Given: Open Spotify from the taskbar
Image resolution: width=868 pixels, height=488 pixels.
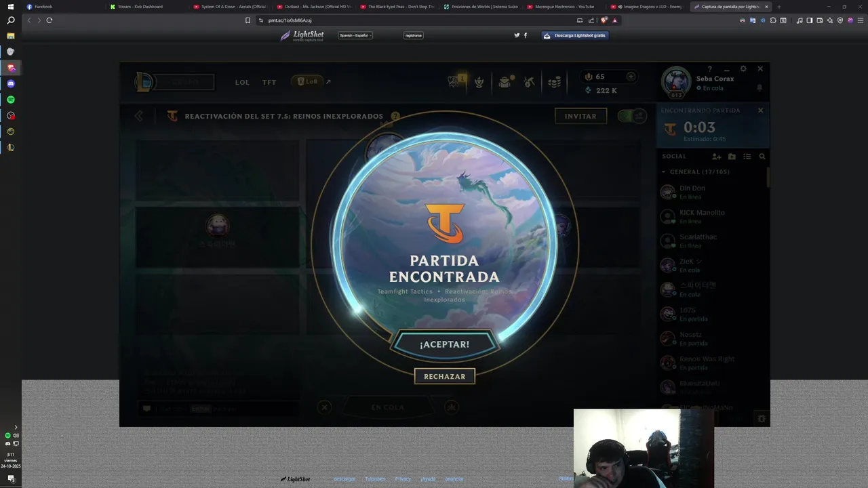Looking at the screenshot, I should pos(11,100).
